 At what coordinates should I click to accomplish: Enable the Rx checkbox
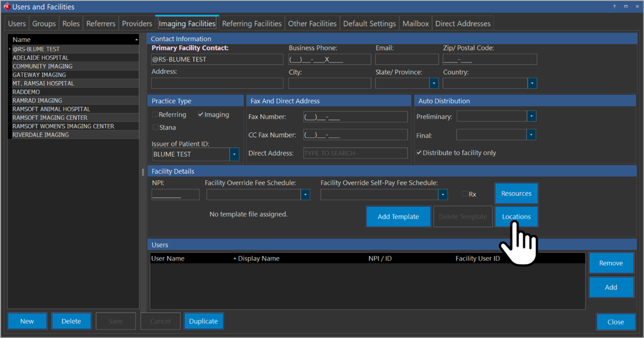[x=465, y=194]
